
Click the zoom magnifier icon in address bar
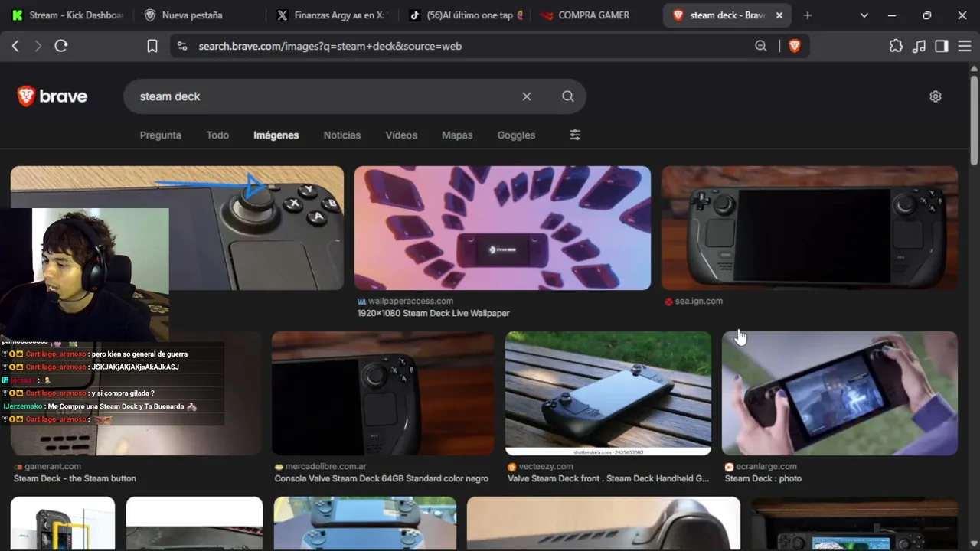(x=761, y=46)
